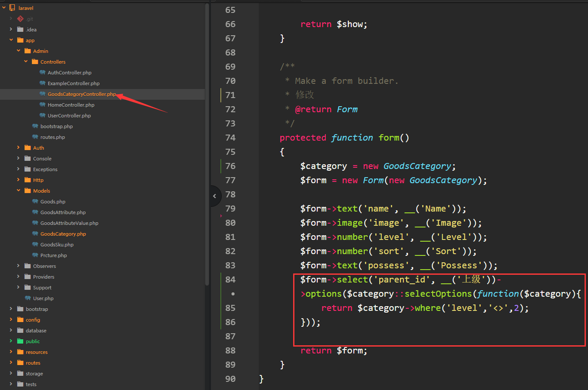Click the User.php file icon

tap(28, 298)
